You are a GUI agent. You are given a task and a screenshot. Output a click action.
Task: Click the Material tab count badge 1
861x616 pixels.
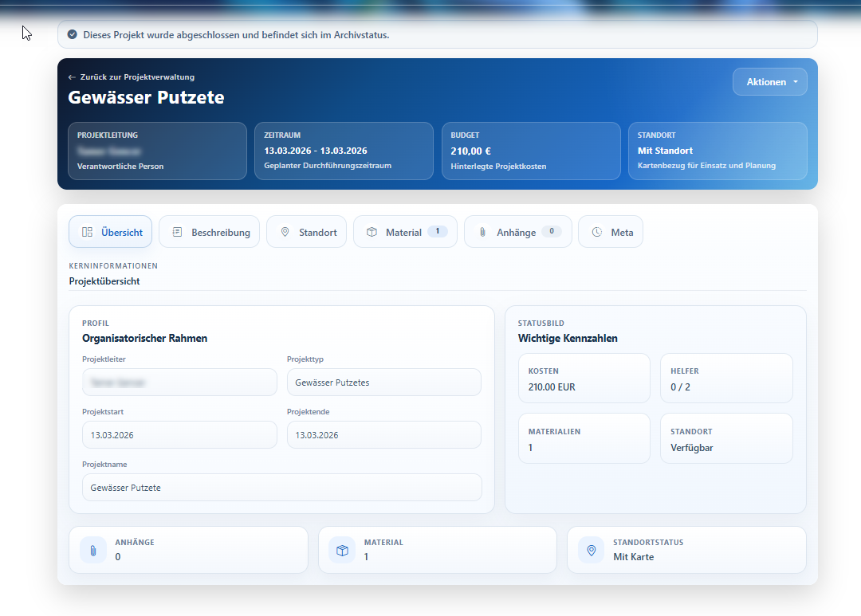coord(438,232)
